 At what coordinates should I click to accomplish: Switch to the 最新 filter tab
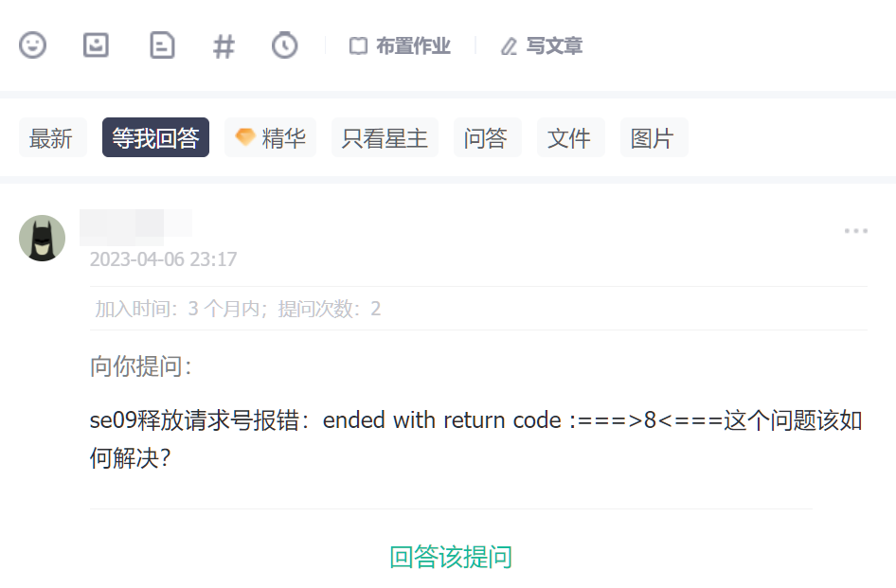pos(53,137)
